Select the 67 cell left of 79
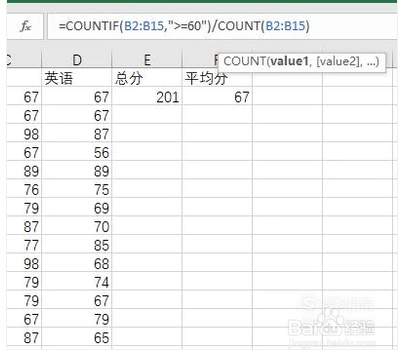 [x=24, y=319]
